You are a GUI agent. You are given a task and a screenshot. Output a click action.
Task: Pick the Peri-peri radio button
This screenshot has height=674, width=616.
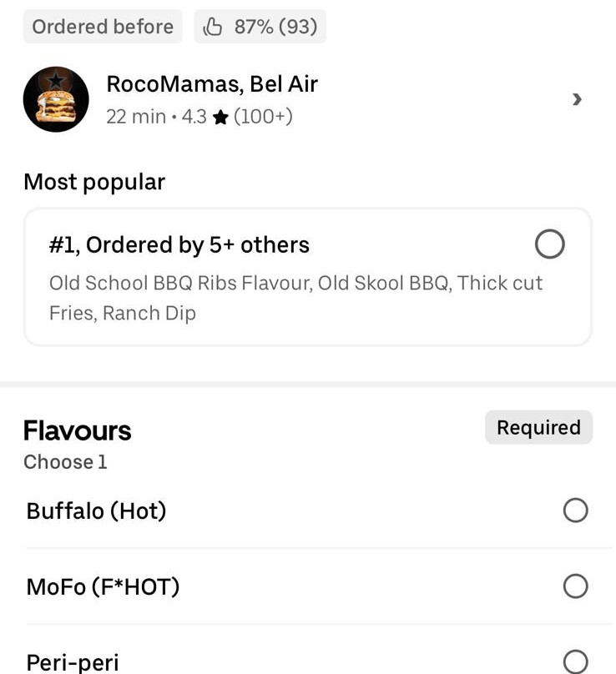[575, 662]
